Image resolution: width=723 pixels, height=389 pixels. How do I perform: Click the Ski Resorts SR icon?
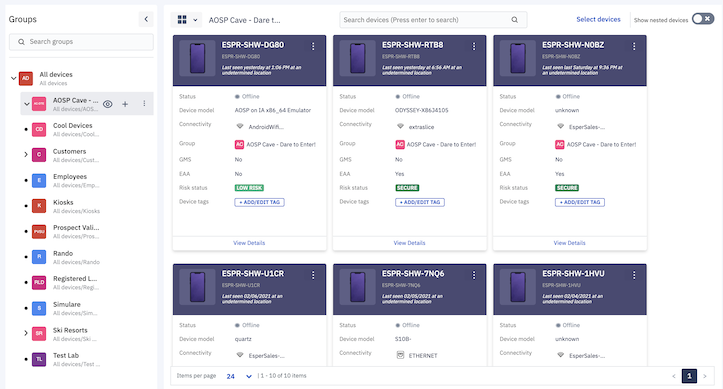click(x=39, y=333)
